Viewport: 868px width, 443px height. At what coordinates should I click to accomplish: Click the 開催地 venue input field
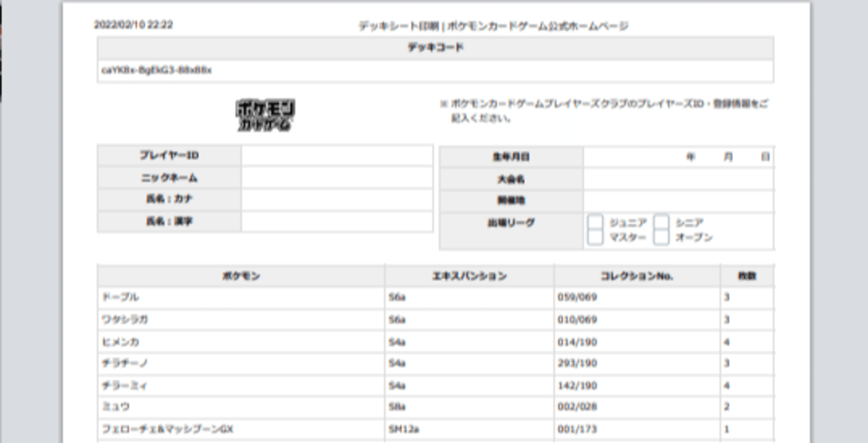pos(678,200)
